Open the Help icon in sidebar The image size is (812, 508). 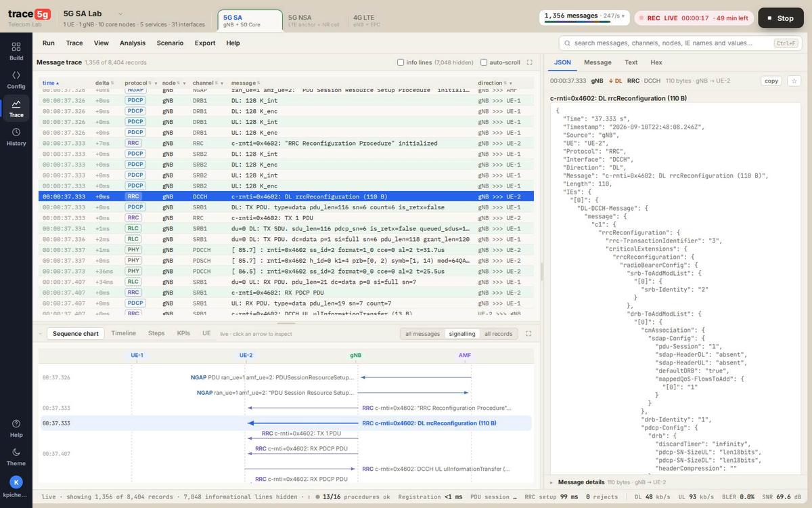(16, 428)
